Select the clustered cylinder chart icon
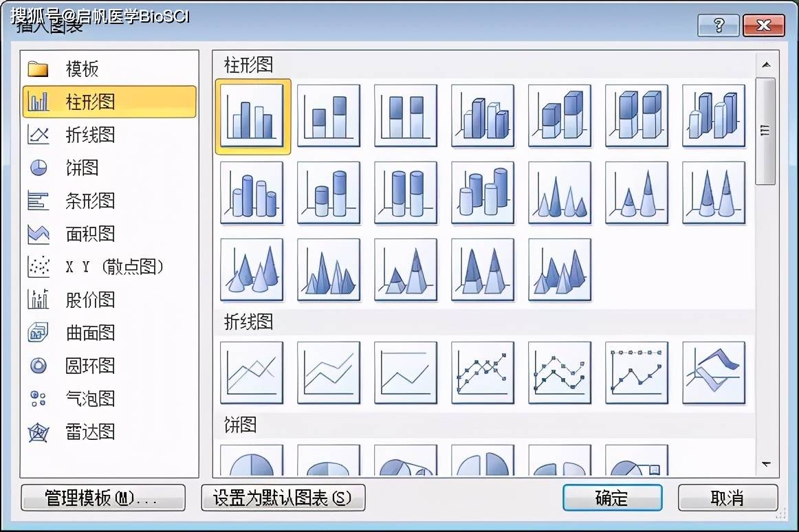This screenshot has height=532, width=799. [x=252, y=193]
